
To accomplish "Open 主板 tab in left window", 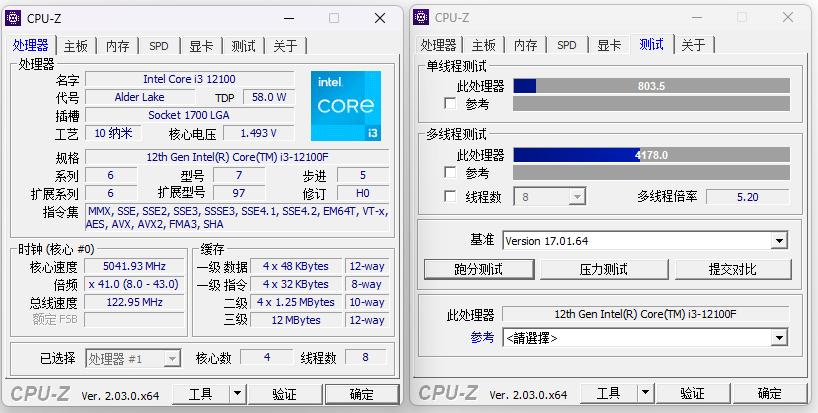I will [x=76, y=46].
